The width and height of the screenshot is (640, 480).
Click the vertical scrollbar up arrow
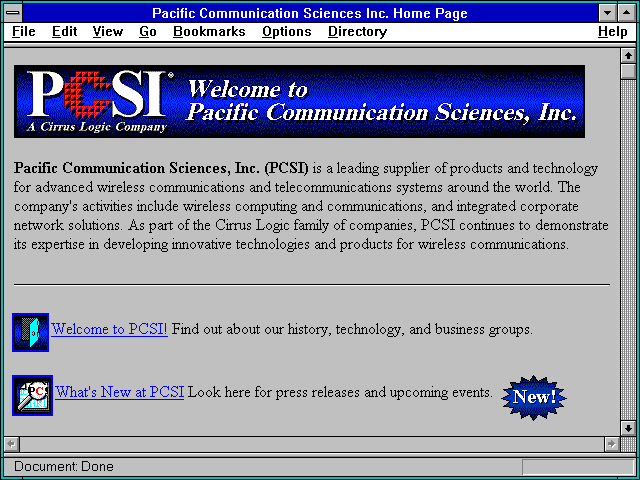tap(628, 56)
